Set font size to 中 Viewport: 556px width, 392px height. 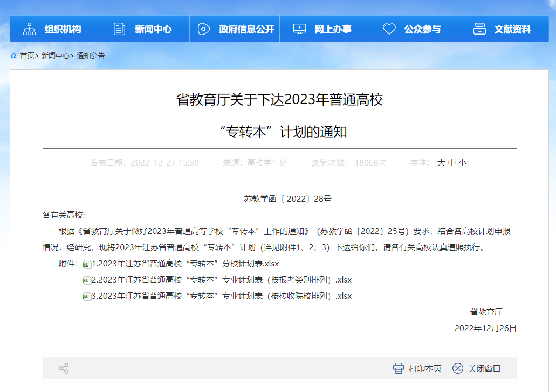click(x=452, y=163)
